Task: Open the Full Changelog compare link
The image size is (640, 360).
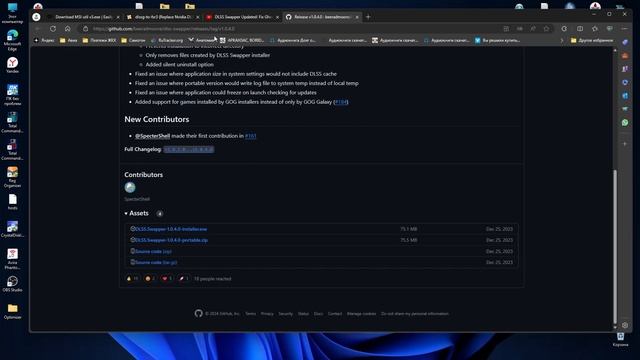Action: pos(189,149)
